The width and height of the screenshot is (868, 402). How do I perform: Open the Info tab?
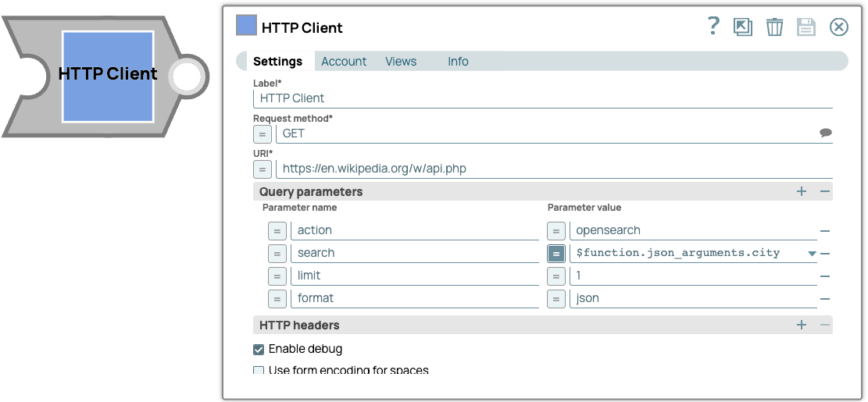pos(458,62)
